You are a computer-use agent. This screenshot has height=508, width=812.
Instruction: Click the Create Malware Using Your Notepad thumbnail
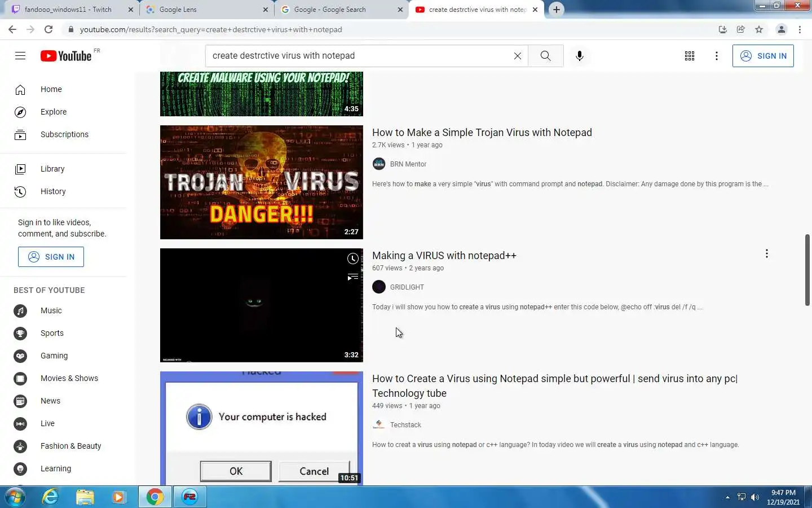tap(262, 94)
